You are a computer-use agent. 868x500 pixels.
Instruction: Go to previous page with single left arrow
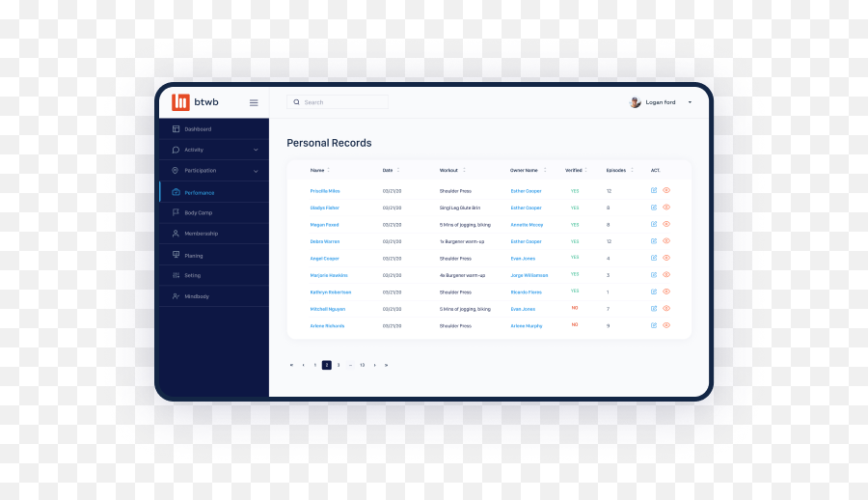click(x=304, y=365)
